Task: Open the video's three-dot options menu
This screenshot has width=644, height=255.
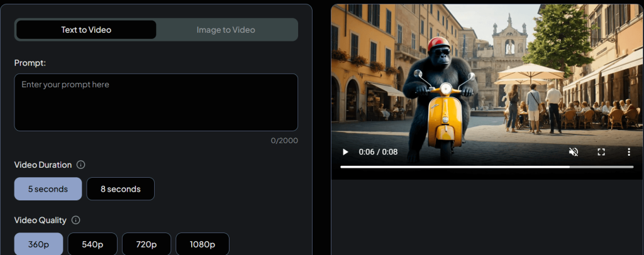Action: (628, 152)
